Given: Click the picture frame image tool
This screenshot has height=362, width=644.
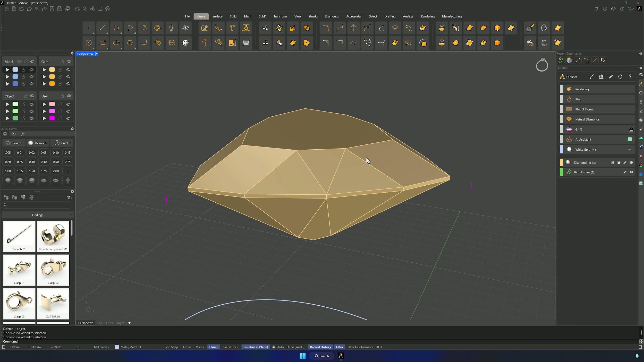Looking at the screenshot, I should coord(232,43).
